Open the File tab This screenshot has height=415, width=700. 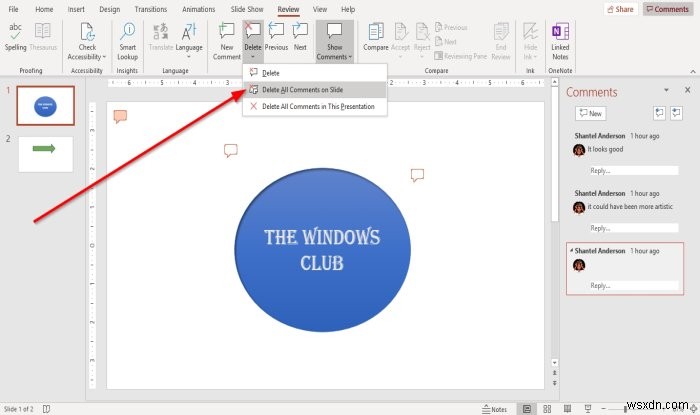tap(13, 9)
